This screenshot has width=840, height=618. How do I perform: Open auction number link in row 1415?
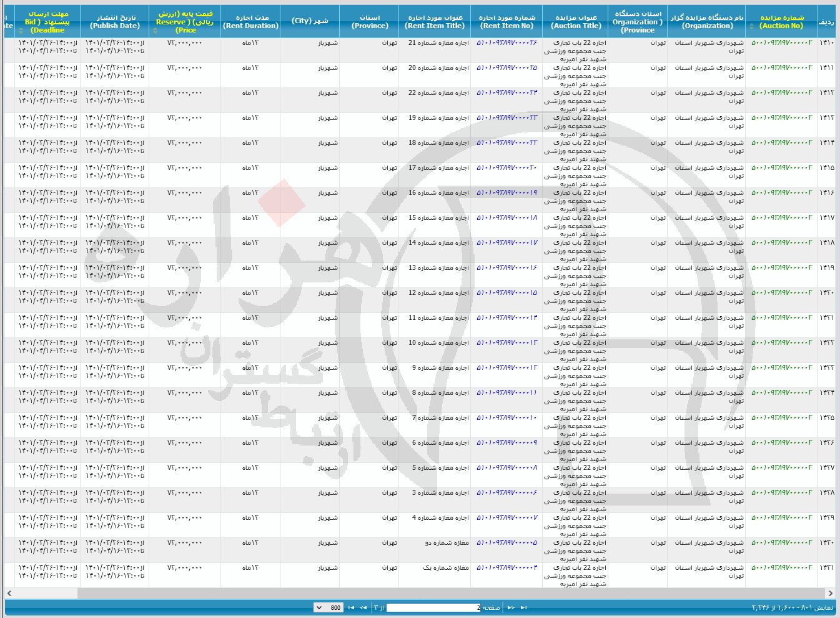point(781,168)
